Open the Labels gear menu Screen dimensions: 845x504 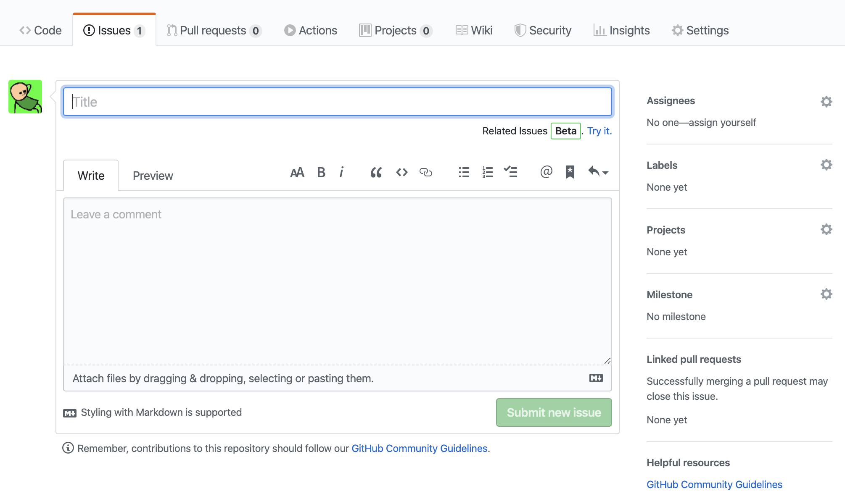click(826, 165)
